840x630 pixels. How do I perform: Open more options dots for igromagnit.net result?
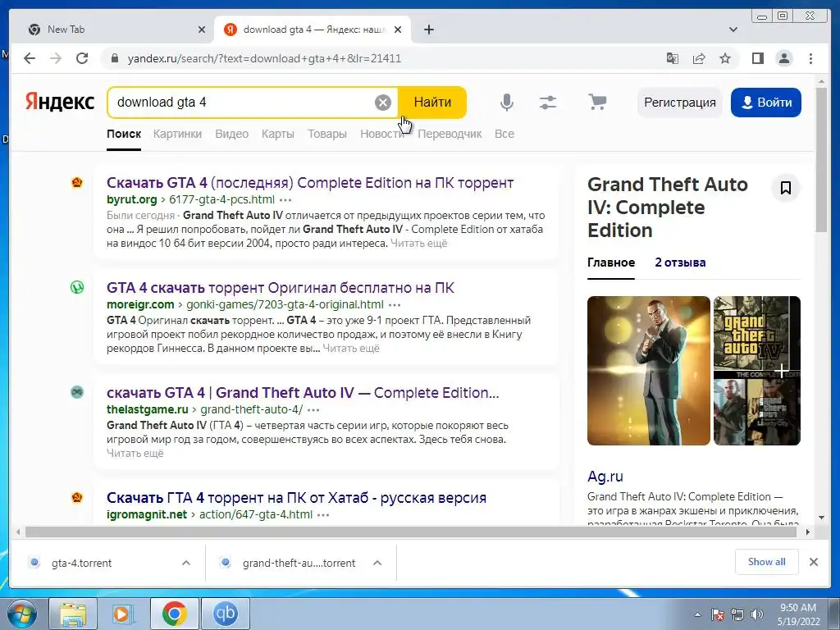coord(323,515)
